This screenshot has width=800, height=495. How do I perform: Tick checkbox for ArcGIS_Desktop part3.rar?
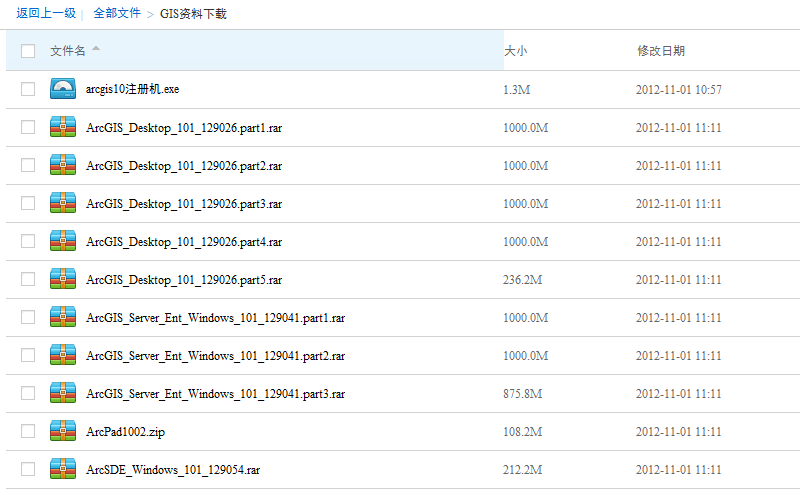pyautogui.click(x=28, y=203)
